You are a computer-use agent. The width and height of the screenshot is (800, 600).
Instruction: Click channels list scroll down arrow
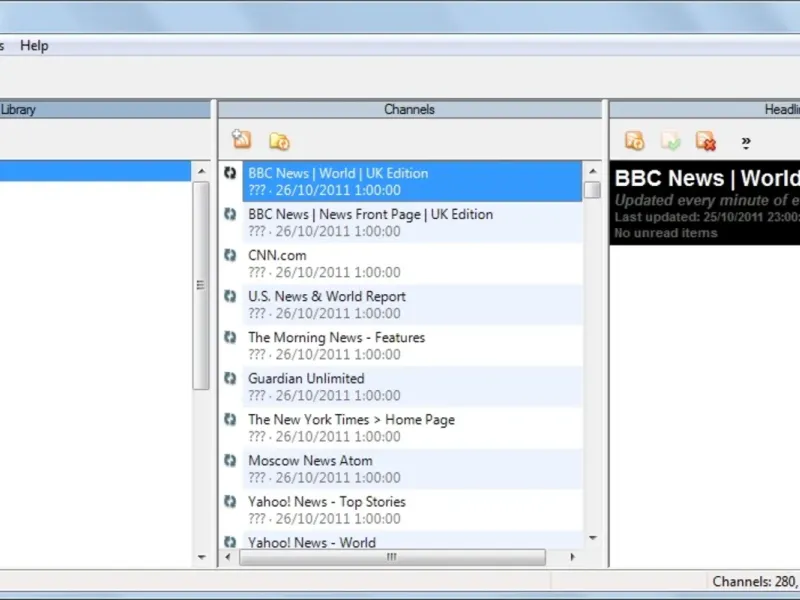pos(592,538)
